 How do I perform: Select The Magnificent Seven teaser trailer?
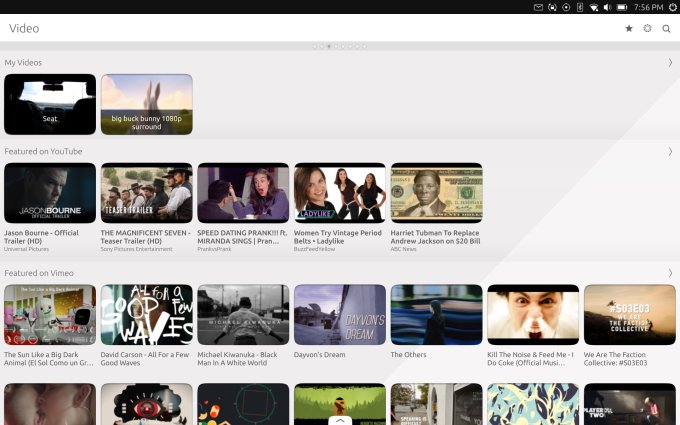point(146,193)
